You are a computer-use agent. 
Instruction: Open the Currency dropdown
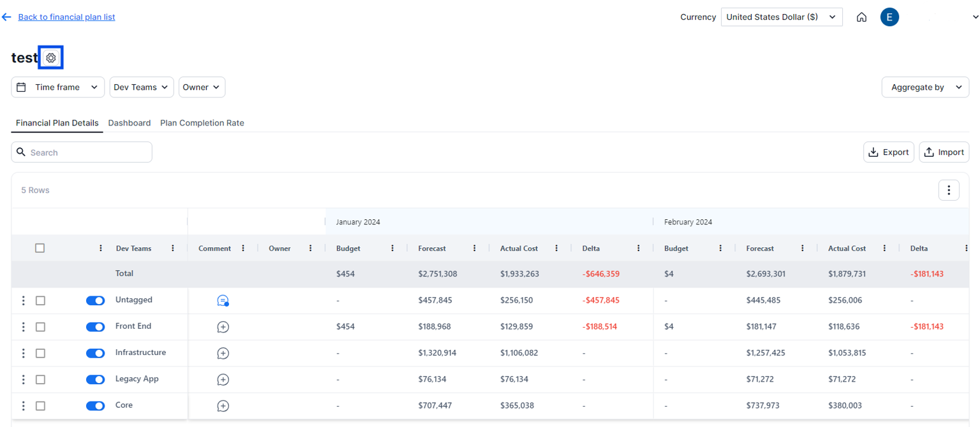click(782, 17)
